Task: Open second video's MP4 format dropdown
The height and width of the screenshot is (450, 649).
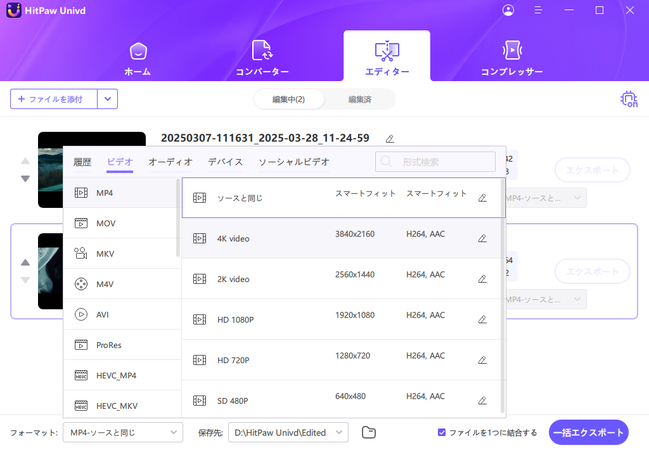Action: pyautogui.click(x=546, y=299)
